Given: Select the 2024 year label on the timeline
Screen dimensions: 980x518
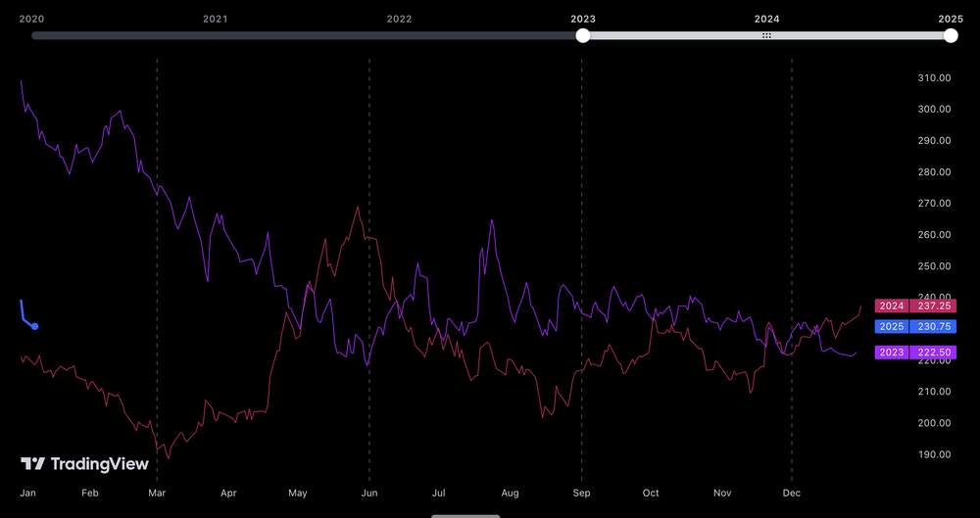Looking at the screenshot, I should pyautogui.click(x=767, y=19).
